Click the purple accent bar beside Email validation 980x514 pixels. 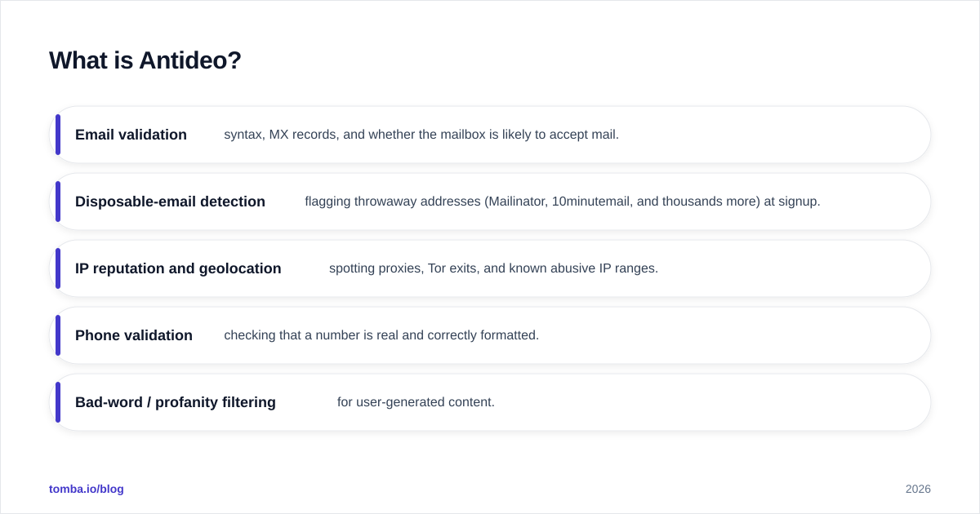pos(58,135)
